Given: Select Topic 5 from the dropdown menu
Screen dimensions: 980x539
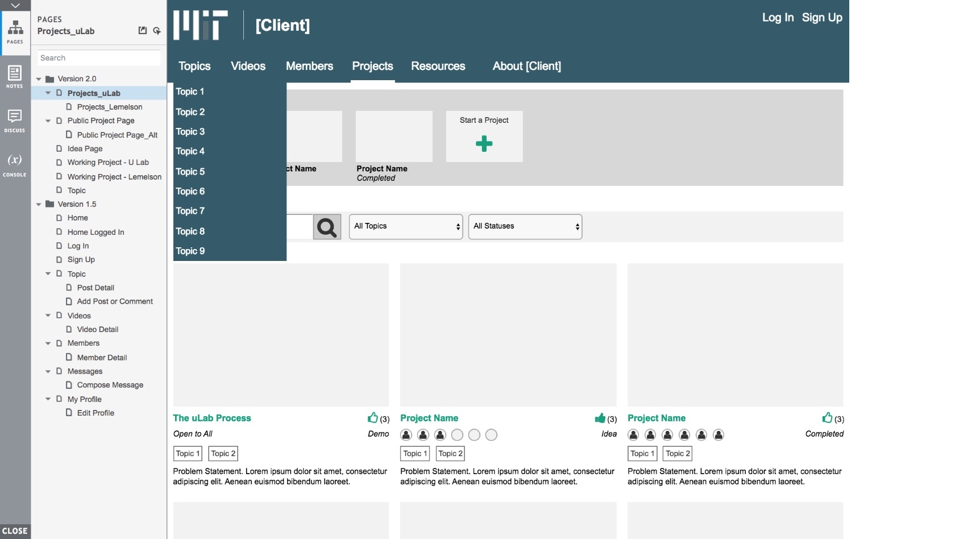Looking at the screenshot, I should click(190, 172).
